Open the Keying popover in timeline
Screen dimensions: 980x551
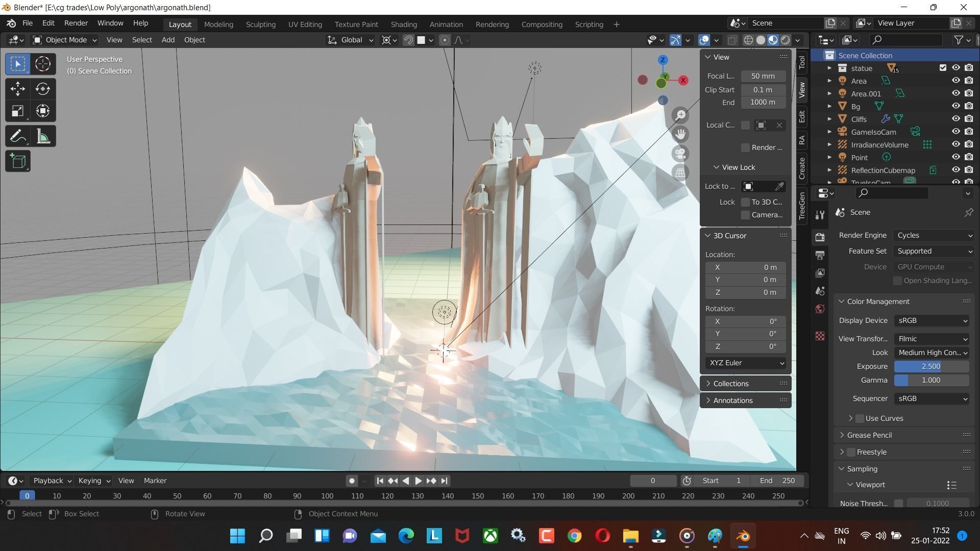pyautogui.click(x=94, y=481)
